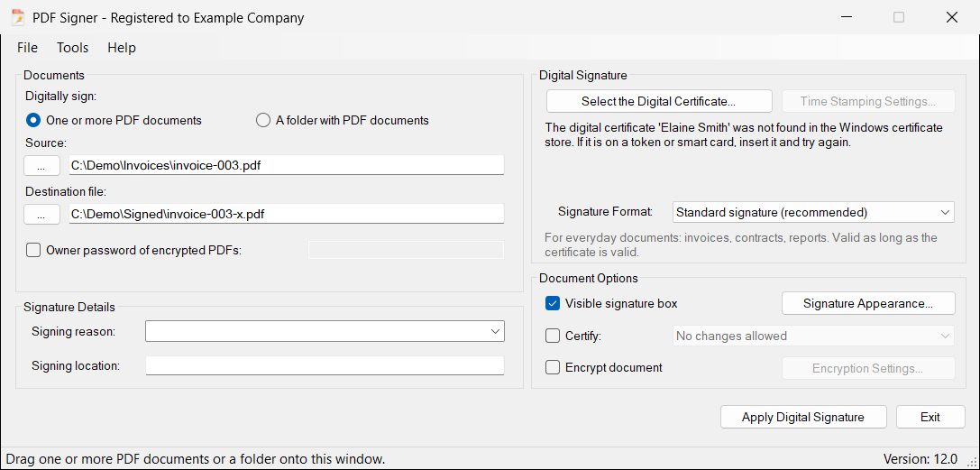Browse for source file with '...' button
980x470 pixels.
pos(41,165)
